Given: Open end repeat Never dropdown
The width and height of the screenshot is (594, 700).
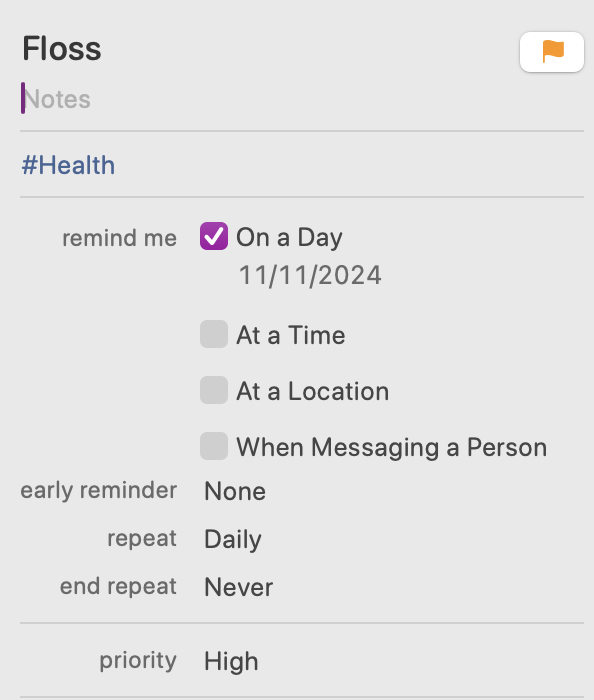Looking at the screenshot, I should [238, 587].
